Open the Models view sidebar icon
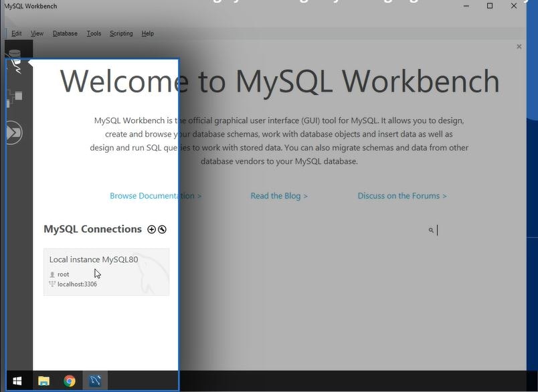Image resolution: width=538 pixels, height=392 pixels. pyautogui.click(x=15, y=98)
